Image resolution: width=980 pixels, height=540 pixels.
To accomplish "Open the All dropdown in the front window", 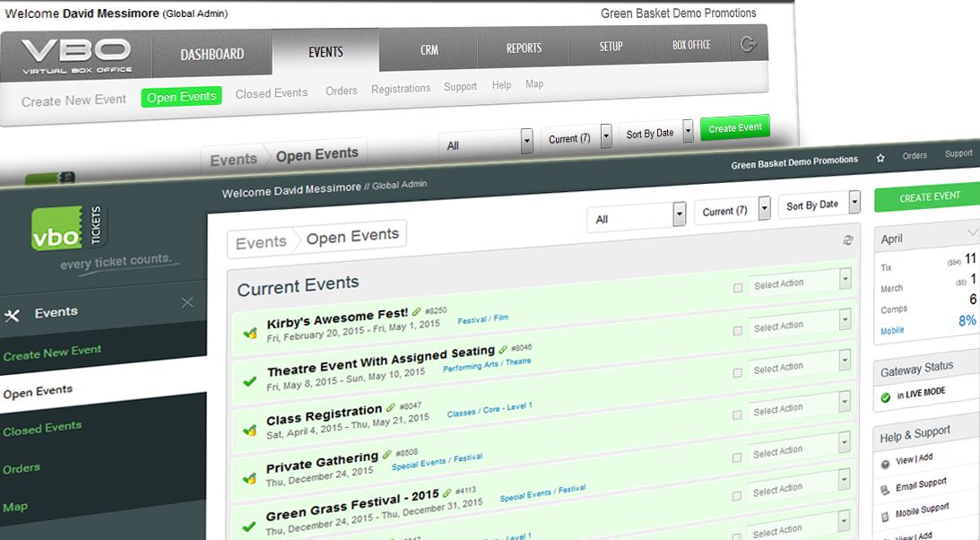I will pyautogui.click(x=637, y=217).
